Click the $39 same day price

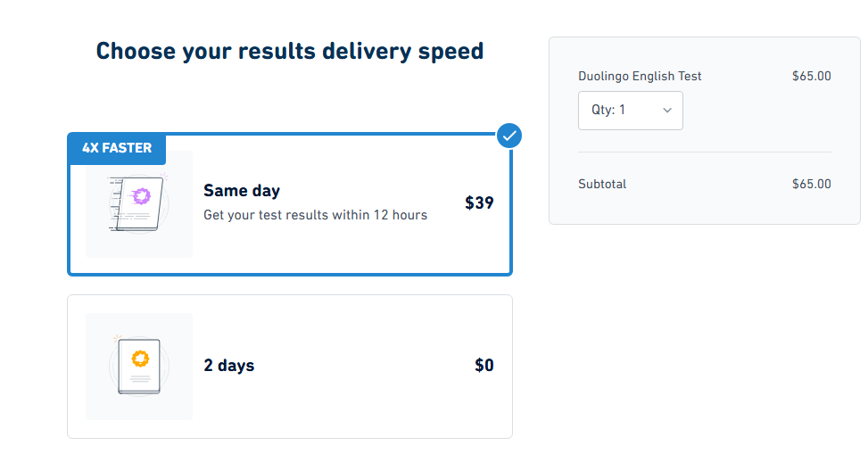pyautogui.click(x=479, y=202)
